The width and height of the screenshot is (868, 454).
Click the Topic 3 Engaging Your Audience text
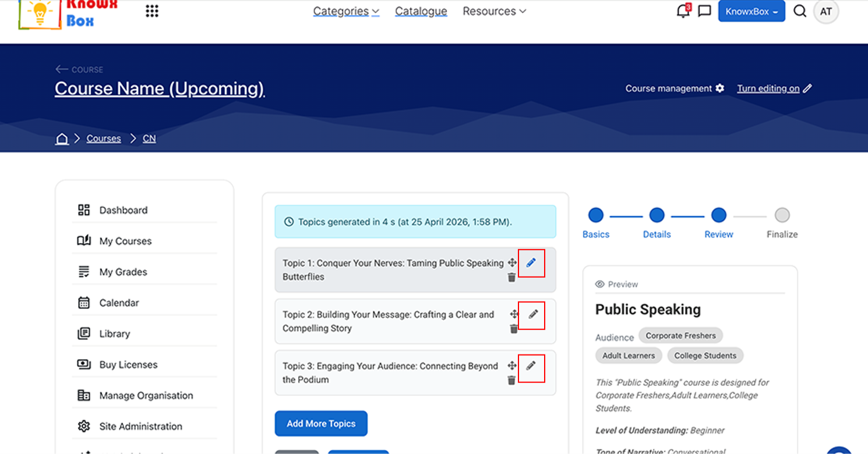pos(390,373)
